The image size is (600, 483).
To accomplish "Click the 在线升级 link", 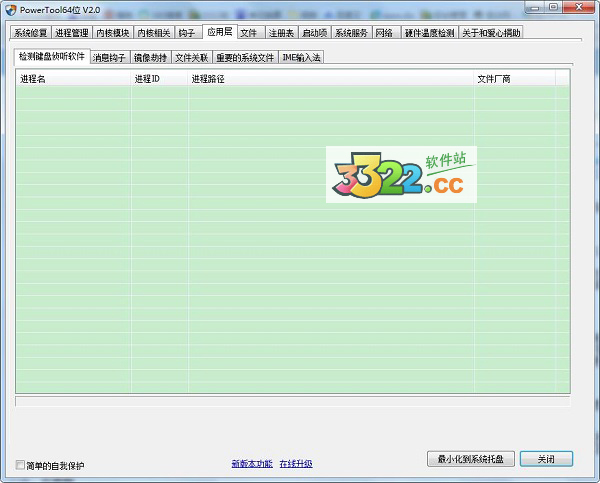I will tap(296, 464).
